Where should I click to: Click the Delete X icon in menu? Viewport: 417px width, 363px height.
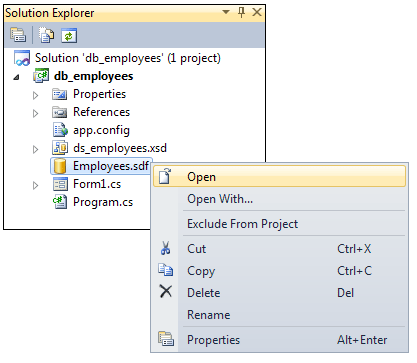(166, 291)
